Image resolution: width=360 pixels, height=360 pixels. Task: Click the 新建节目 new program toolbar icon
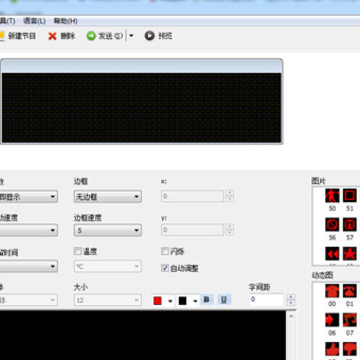coord(1,36)
